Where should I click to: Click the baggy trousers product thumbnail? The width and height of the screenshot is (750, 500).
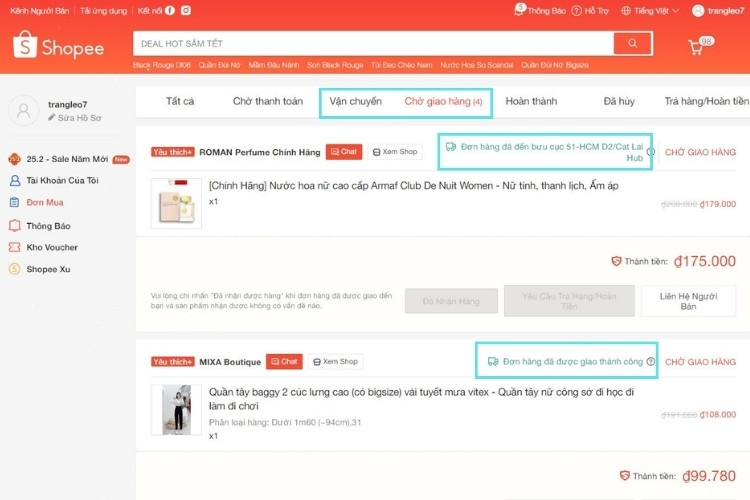176,410
